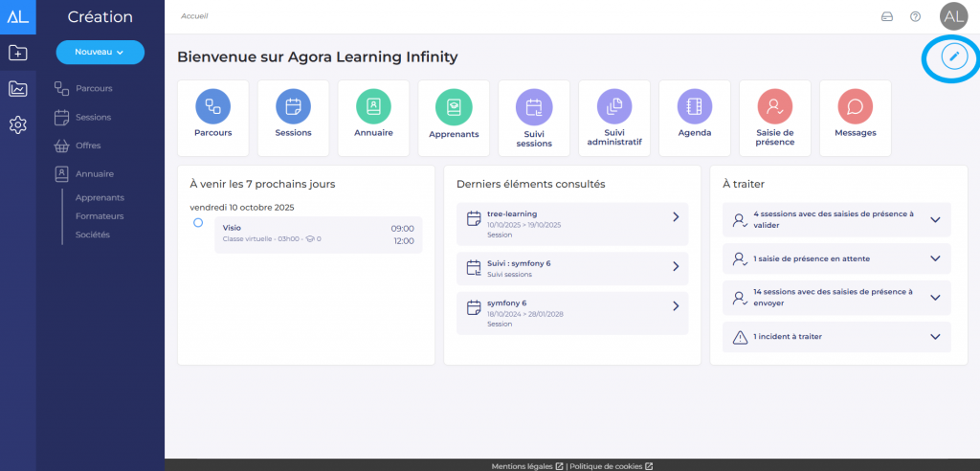Open the Agenda shortcut tile
The width and height of the screenshot is (980, 471).
695,117
